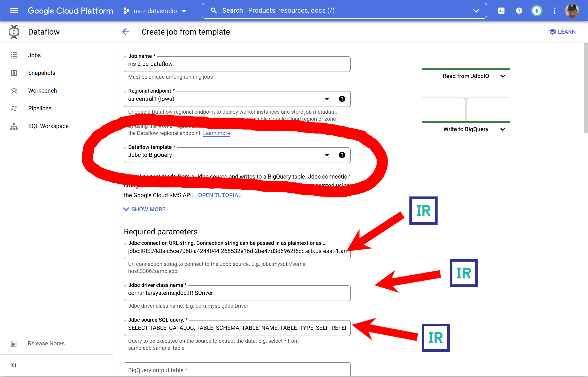
Task: Open the help question mark menu
Action: [x=519, y=11]
